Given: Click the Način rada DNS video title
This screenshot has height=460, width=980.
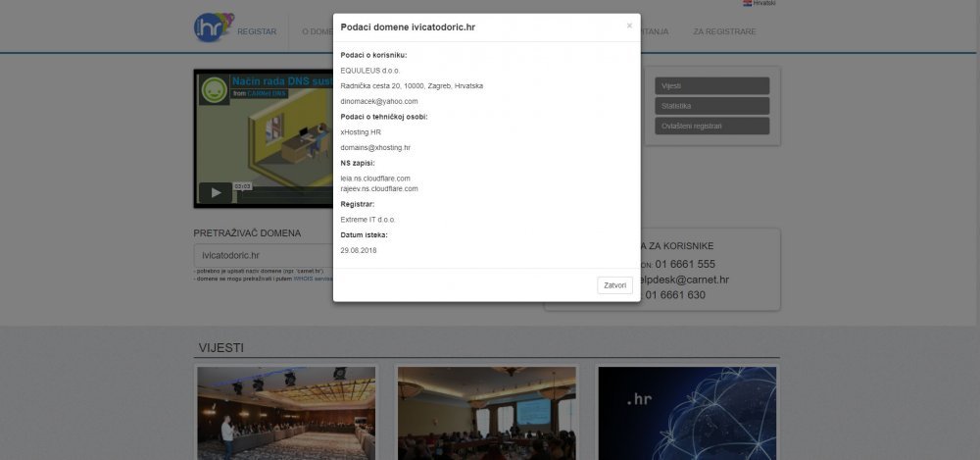Looking at the screenshot, I should (x=282, y=81).
